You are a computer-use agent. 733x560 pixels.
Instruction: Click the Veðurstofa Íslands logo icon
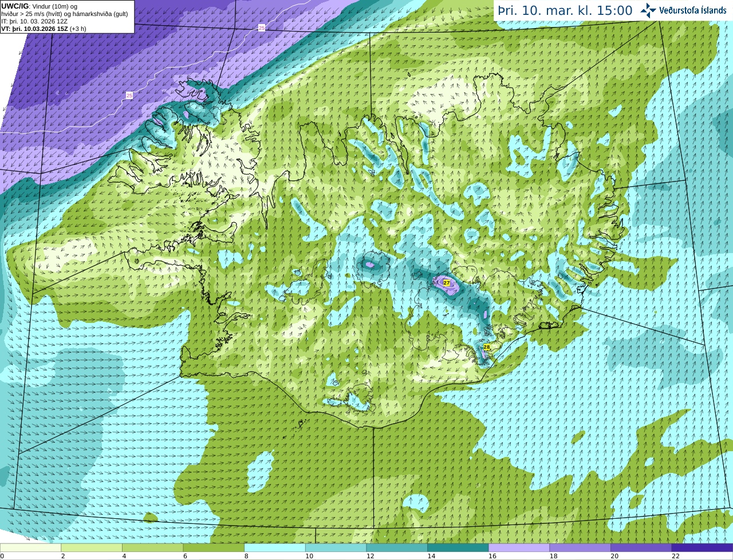pyautogui.click(x=648, y=10)
